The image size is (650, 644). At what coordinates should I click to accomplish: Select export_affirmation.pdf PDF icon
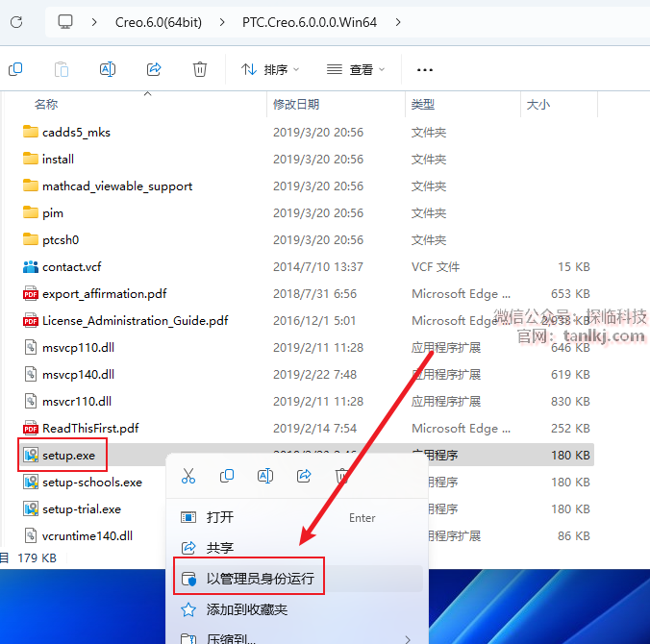tap(31, 293)
